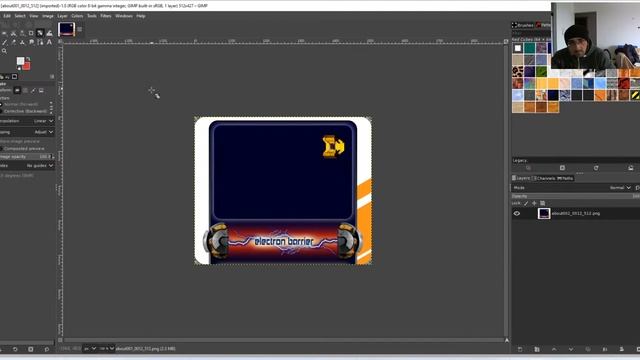Reset tool options icon in bottom-left corner
The image size is (640, 360).
[47, 349]
